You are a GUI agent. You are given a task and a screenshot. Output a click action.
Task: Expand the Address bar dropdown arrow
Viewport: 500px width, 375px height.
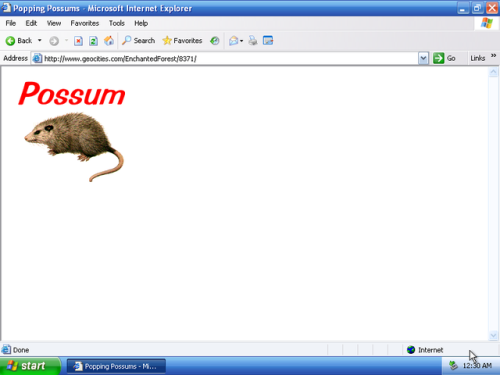pos(423,58)
